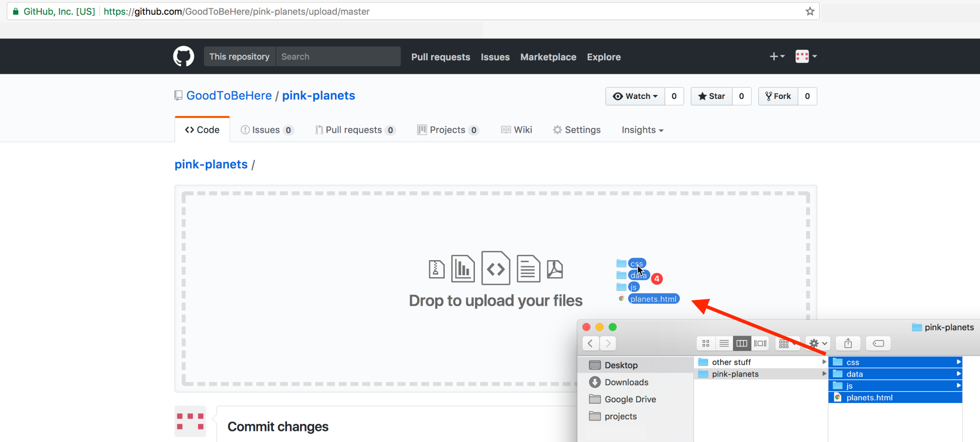The image size is (980, 442).
Task: Expand the Insights dropdown tab
Action: [642, 130]
